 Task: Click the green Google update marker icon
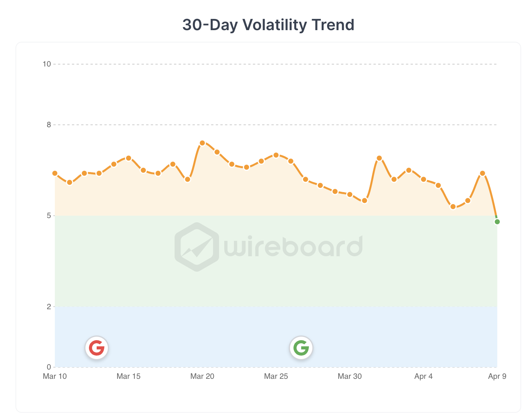point(301,348)
